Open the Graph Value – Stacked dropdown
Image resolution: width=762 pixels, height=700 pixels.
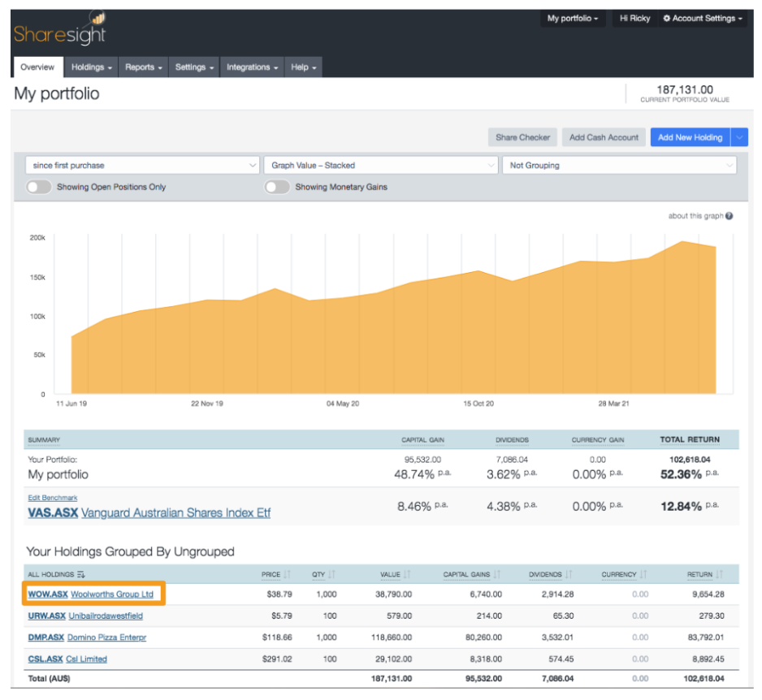[380, 165]
